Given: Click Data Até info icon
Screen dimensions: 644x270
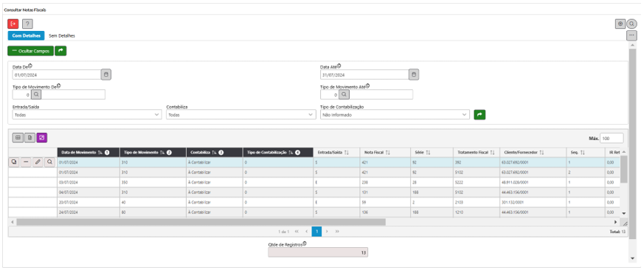Looking at the screenshot, I should click(339, 66).
